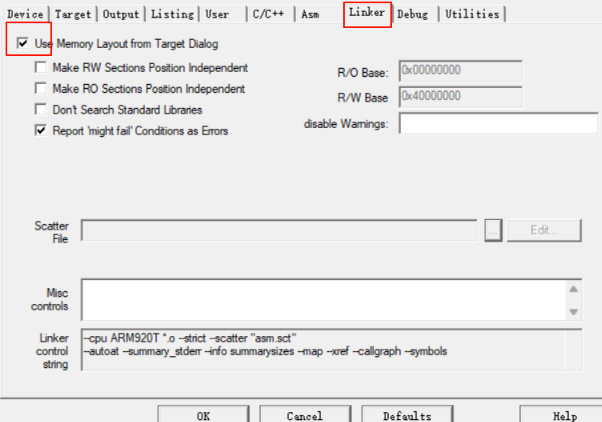Image resolution: width=602 pixels, height=422 pixels.
Task: Confirm the dialog with OK
Action: tap(203, 415)
